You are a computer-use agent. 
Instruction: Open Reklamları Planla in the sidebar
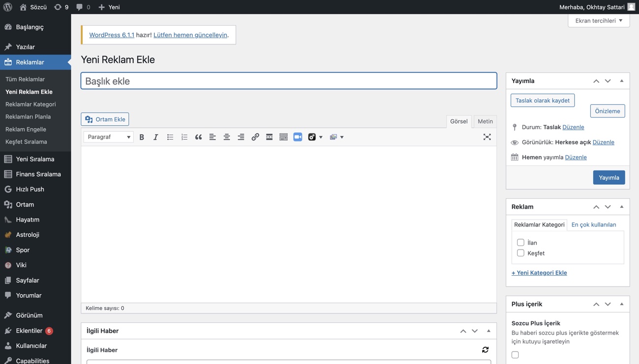[28, 117]
